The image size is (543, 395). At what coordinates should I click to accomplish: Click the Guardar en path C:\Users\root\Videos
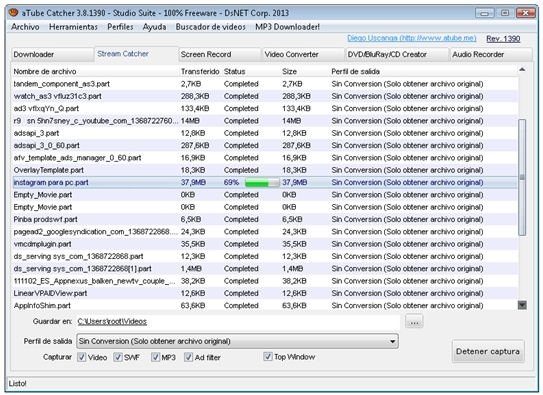tap(112, 322)
